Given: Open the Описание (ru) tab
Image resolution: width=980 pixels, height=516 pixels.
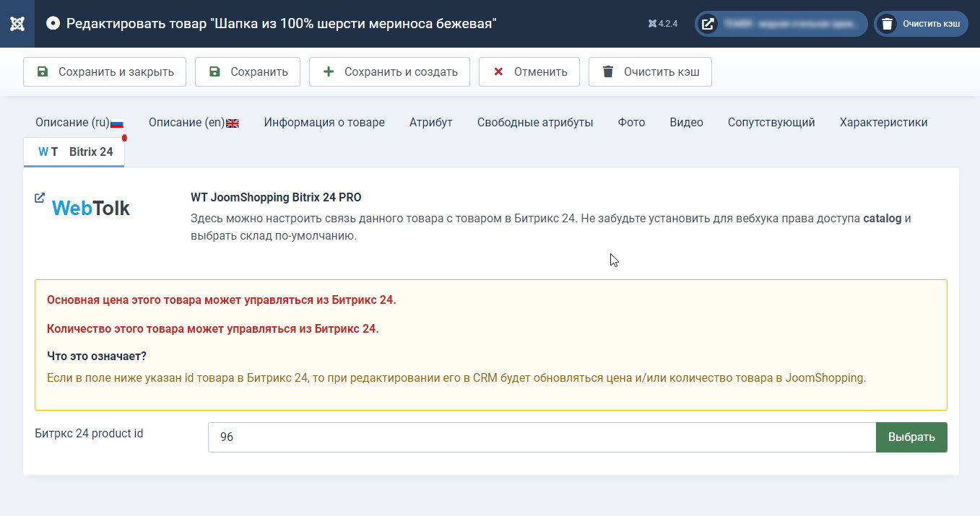Looking at the screenshot, I should (79, 123).
